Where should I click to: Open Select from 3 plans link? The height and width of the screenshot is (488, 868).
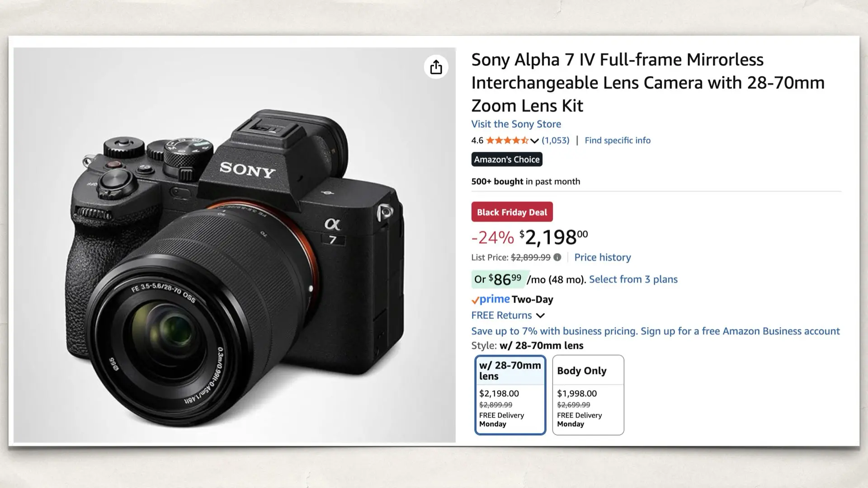point(633,279)
